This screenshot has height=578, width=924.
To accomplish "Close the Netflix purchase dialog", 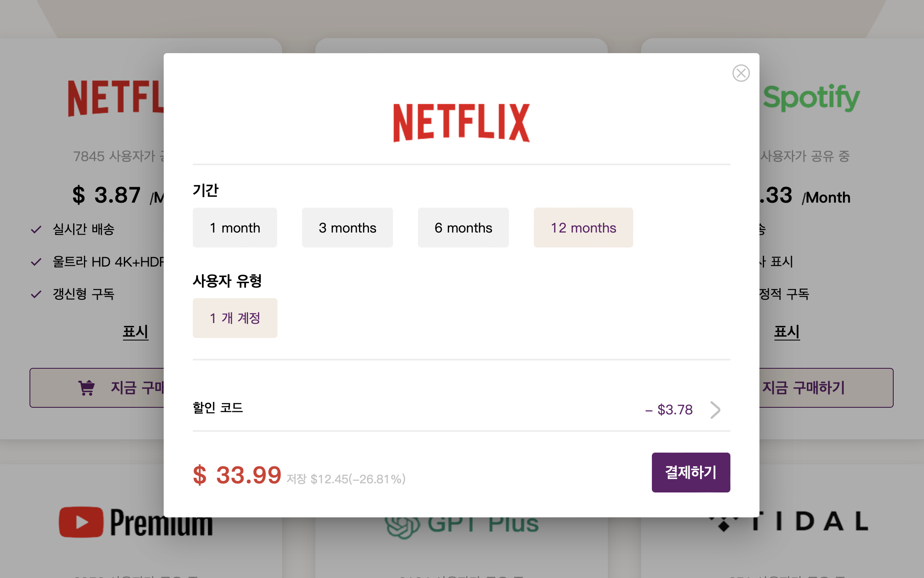I will point(741,73).
